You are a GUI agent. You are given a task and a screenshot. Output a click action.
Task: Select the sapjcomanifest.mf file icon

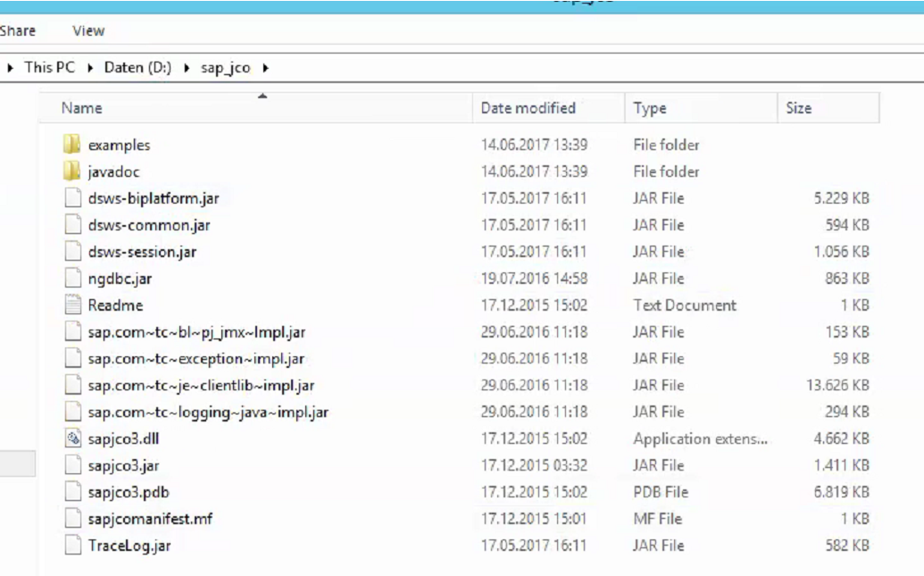72,518
